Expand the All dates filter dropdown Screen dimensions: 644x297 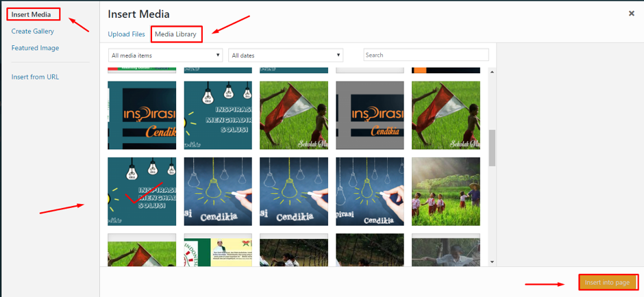[286, 55]
